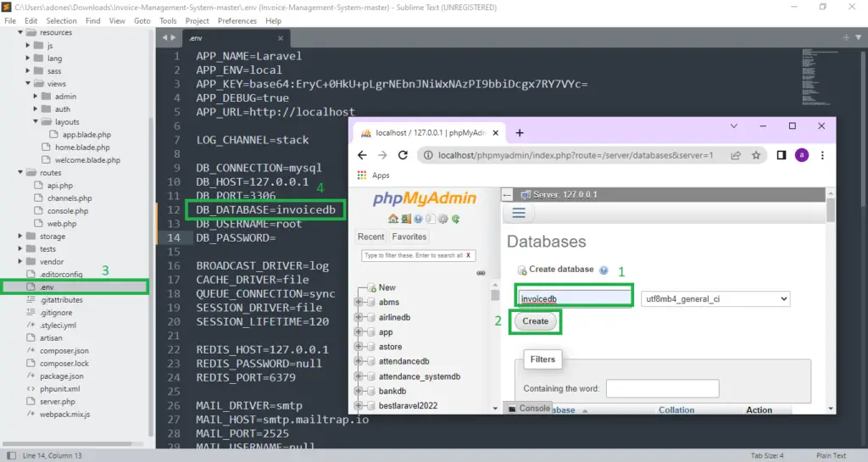
Task: Switch to phpMyAdmin Favorites tab
Action: coord(409,237)
